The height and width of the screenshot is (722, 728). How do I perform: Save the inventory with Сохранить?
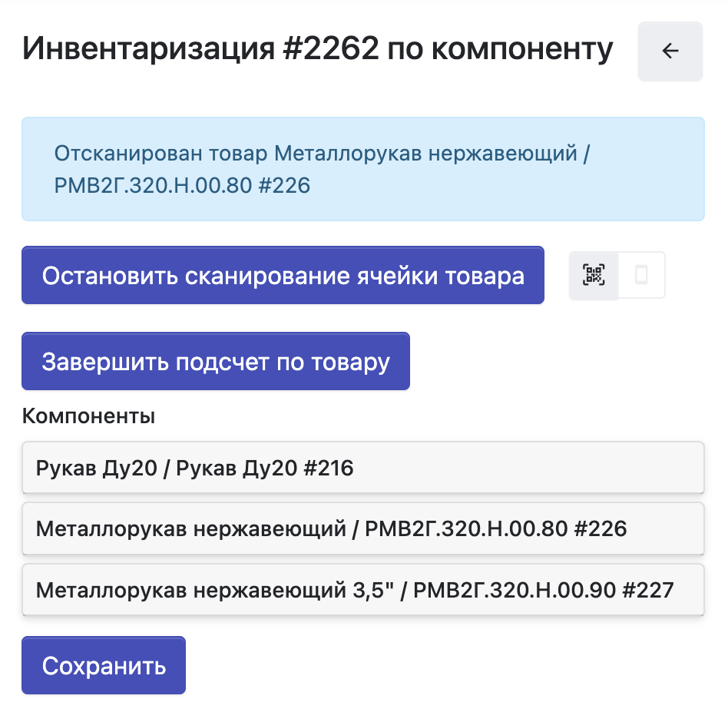[x=104, y=666]
